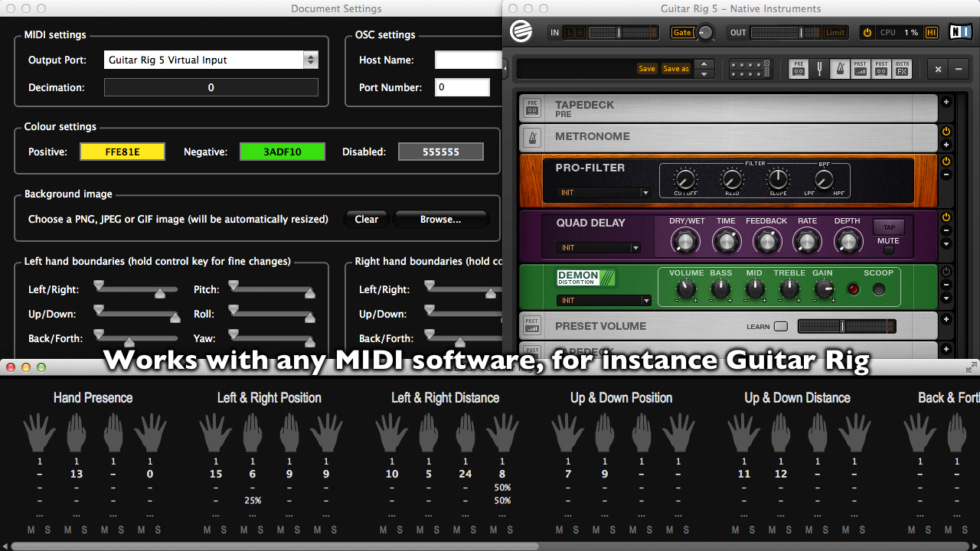This screenshot has height=551, width=980.
Task: Click the Positive colour swatch FFE81E
Action: 122,152
